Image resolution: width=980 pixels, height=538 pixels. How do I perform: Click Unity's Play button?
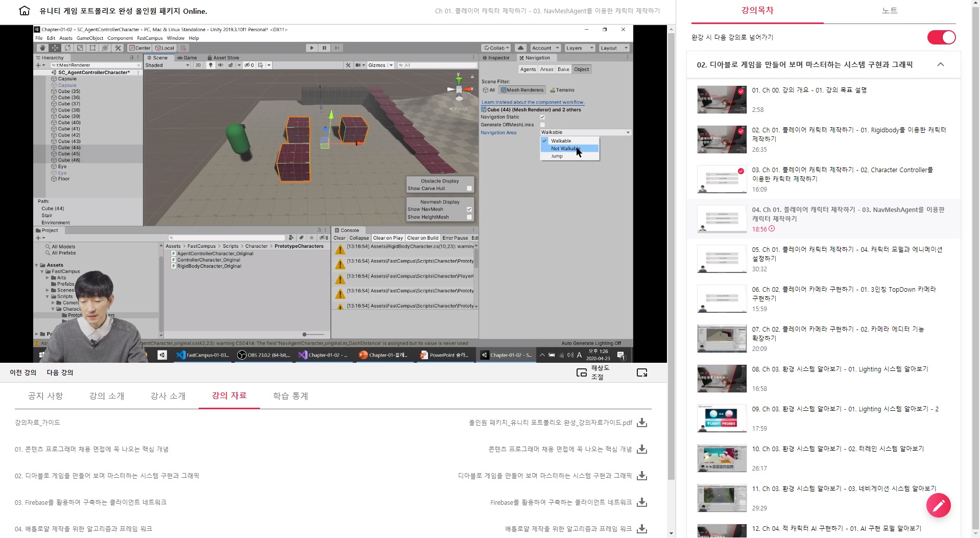click(x=312, y=48)
